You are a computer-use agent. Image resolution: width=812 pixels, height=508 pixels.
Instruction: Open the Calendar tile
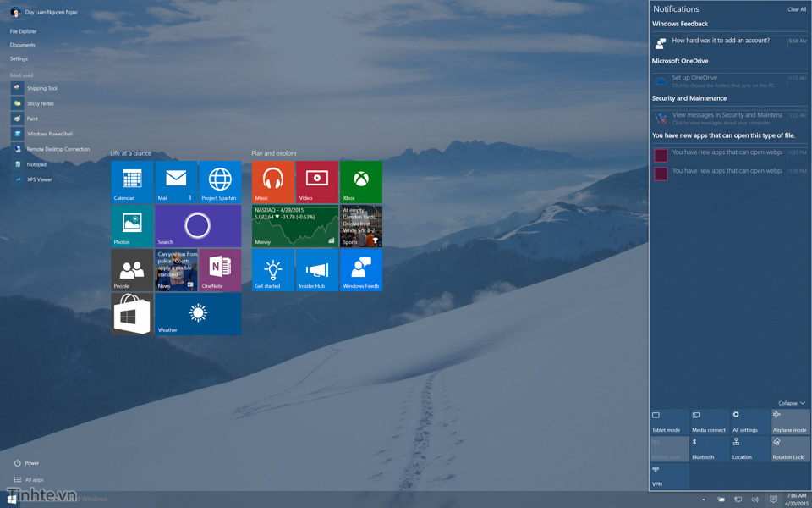click(x=132, y=182)
